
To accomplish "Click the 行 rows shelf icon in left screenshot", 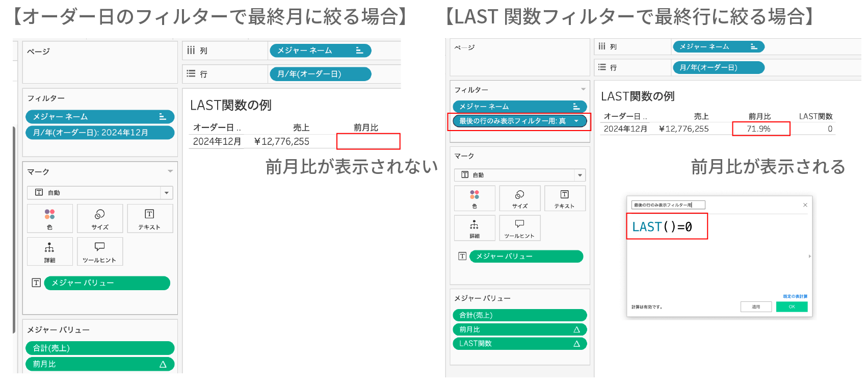I will pyautogui.click(x=191, y=73).
